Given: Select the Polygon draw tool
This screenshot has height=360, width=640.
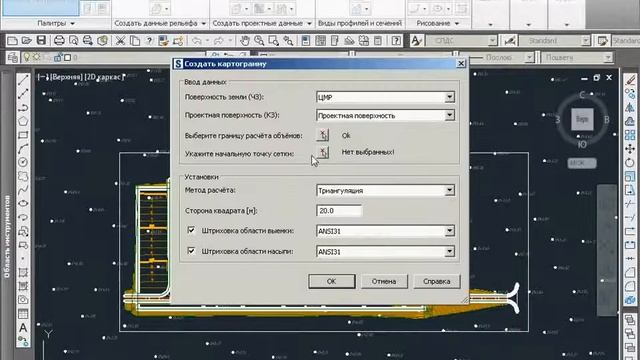Looking at the screenshot, I should coord(23,121).
